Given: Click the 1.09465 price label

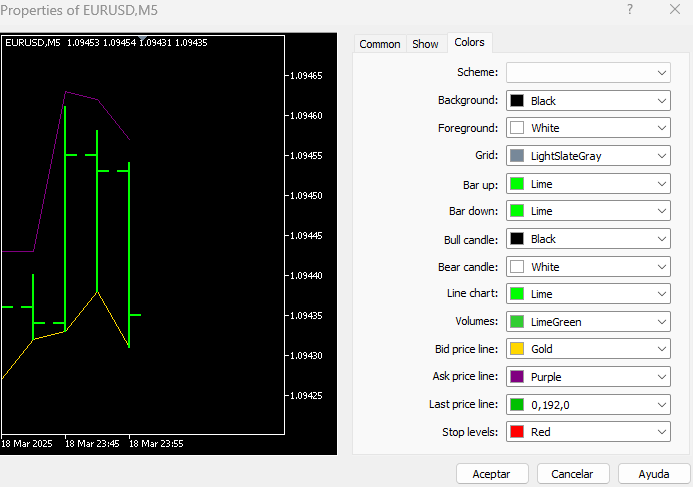Looking at the screenshot, I should [306, 76].
